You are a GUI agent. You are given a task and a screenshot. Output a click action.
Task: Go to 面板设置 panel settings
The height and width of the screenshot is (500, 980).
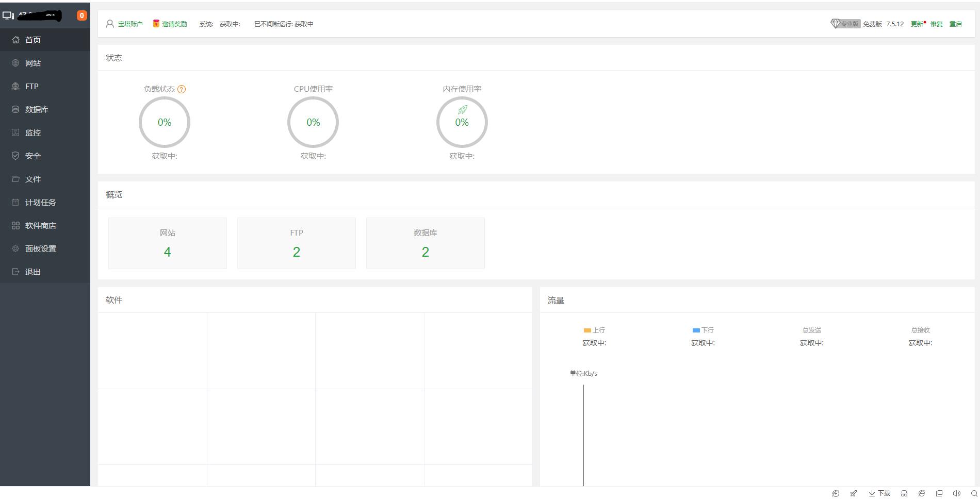click(45, 248)
